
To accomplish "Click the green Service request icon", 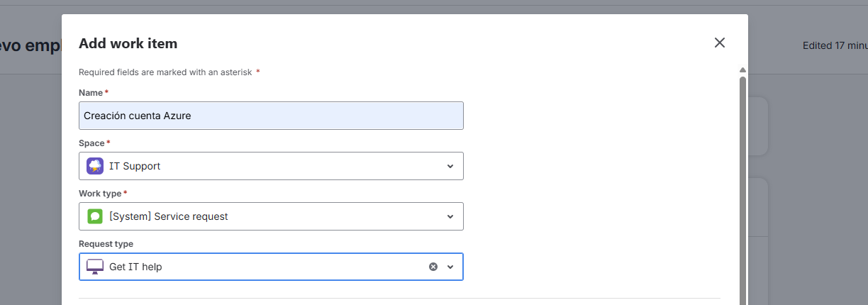I will click(x=95, y=216).
